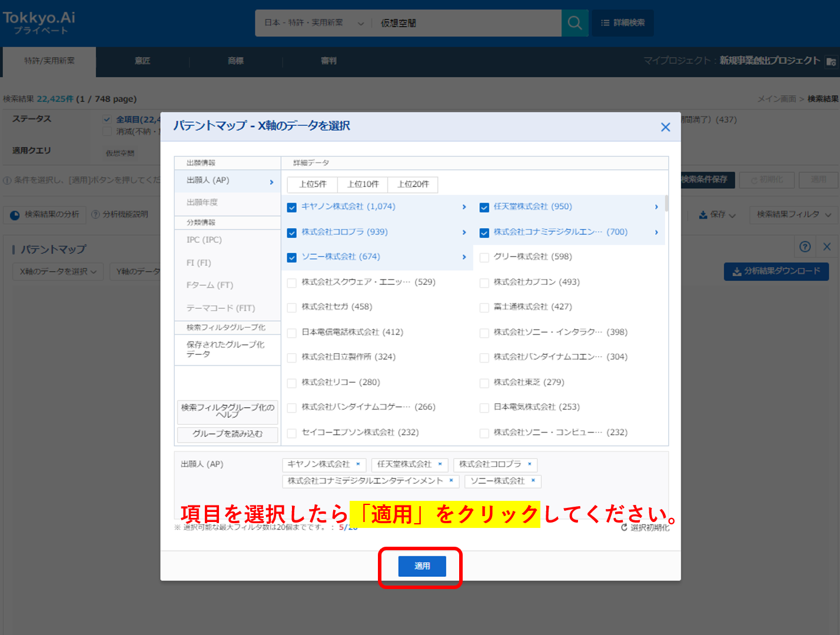Open 分析機能説明 help

point(119,215)
